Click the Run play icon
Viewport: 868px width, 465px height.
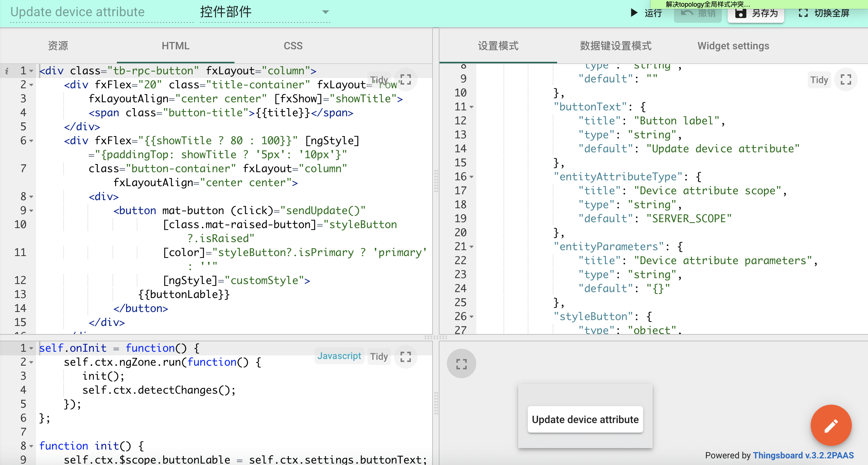634,13
